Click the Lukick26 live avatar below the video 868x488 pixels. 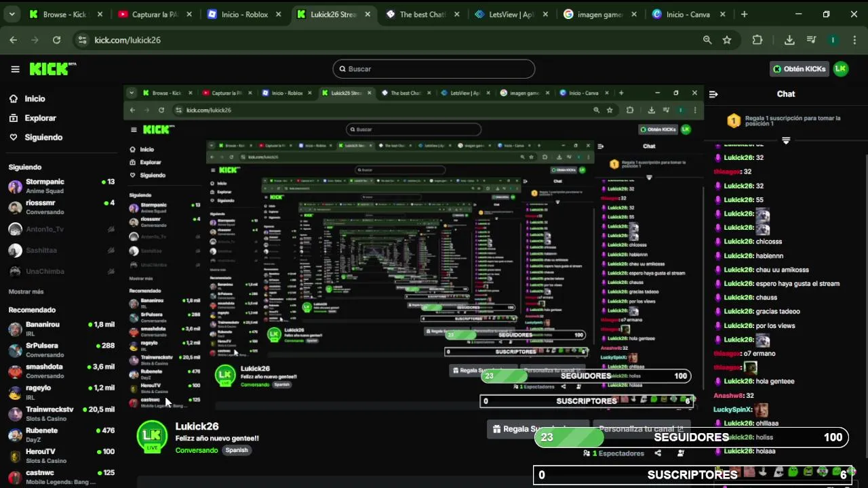pyautogui.click(x=152, y=436)
